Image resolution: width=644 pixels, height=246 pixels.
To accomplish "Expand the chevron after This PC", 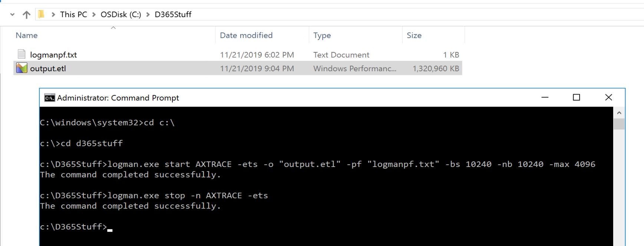I will pos(94,14).
